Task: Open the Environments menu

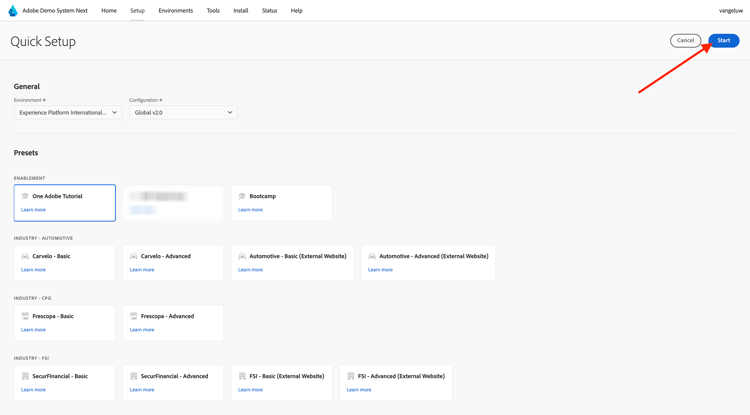Action: tap(176, 11)
